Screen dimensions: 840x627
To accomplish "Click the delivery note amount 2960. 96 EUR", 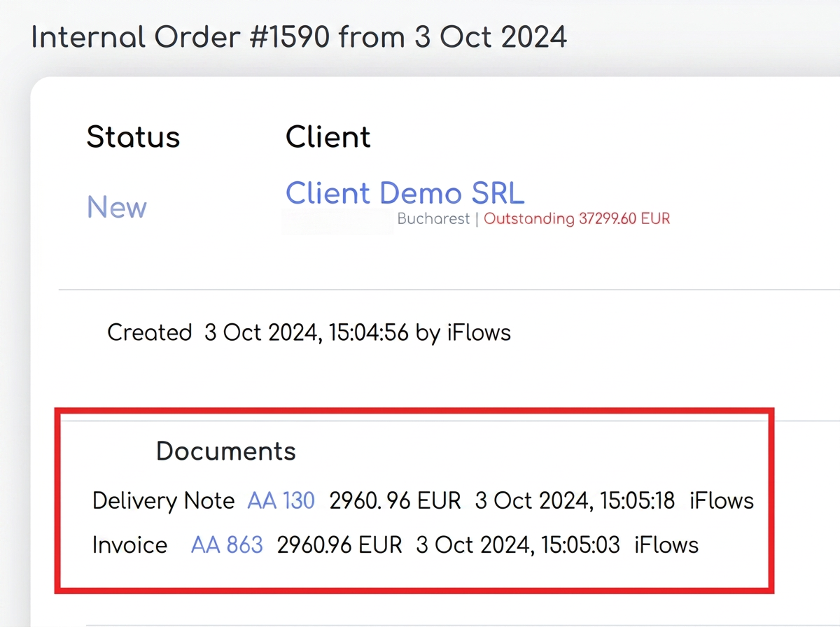I will point(395,500).
